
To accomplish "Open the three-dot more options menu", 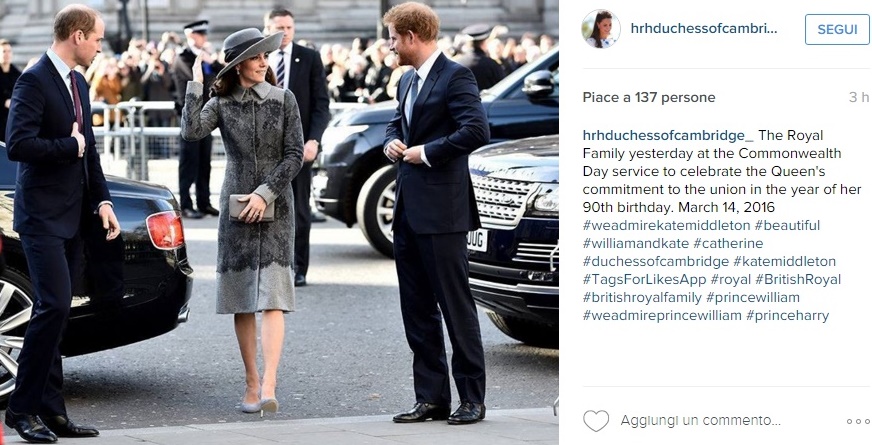I will pos(858,422).
